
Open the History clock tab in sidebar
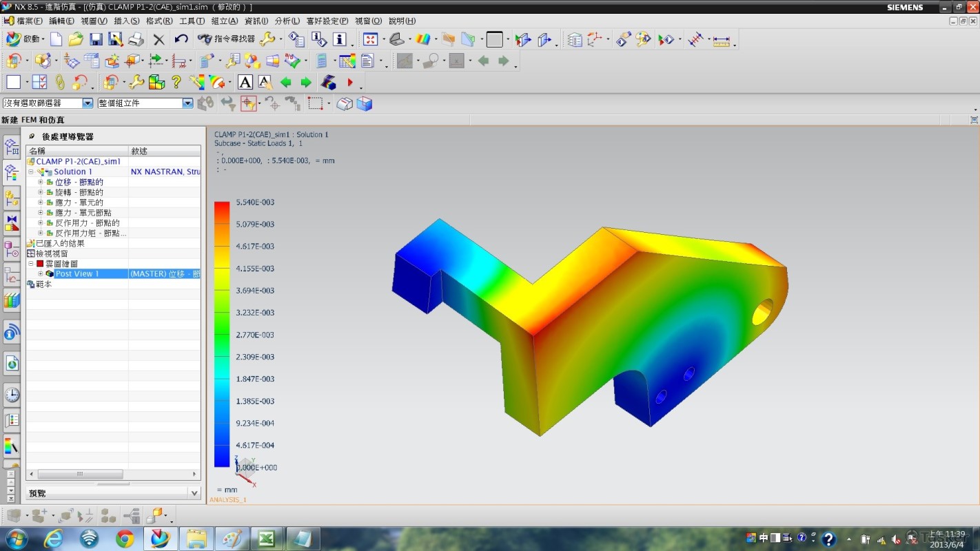12,395
